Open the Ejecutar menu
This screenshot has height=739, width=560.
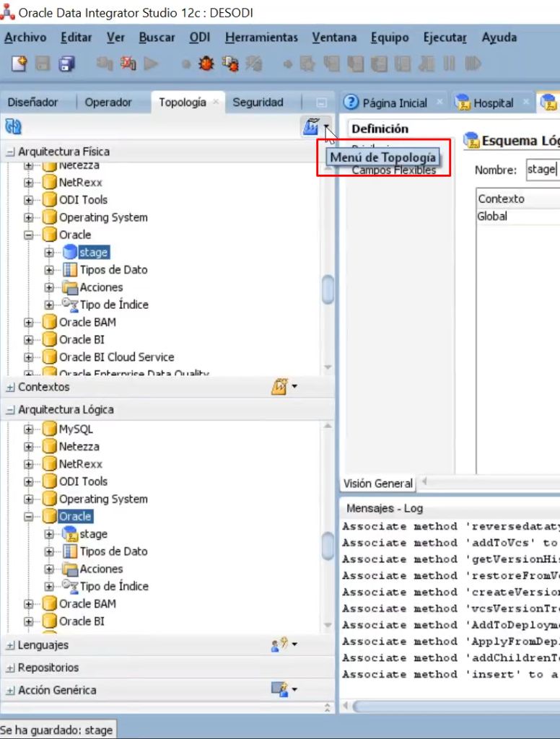click(445, 38)
